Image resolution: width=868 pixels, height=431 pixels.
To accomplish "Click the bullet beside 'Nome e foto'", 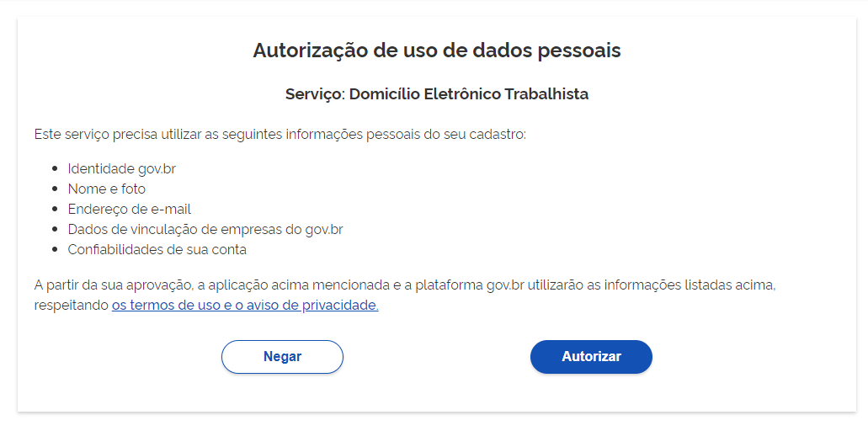I will click(55, 189).
